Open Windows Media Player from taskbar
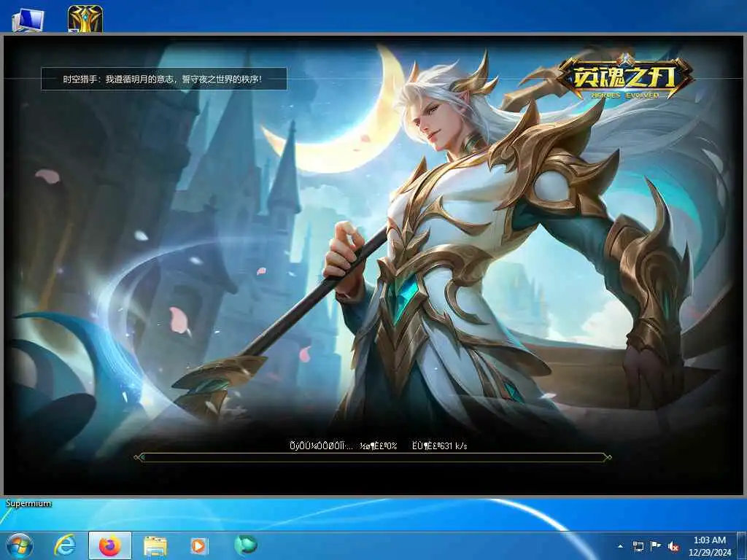The width and height of the screenshot is (747, 560). pos(199,545)
